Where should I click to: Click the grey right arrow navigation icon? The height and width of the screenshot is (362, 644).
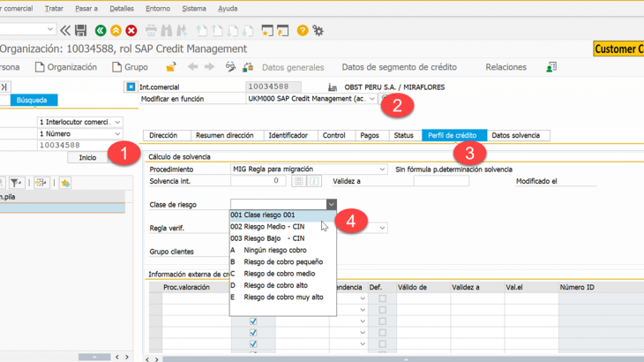[209, 67]
